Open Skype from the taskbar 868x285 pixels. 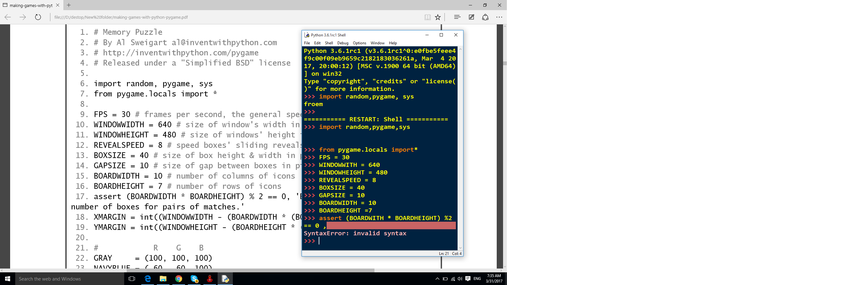point(195,279)
